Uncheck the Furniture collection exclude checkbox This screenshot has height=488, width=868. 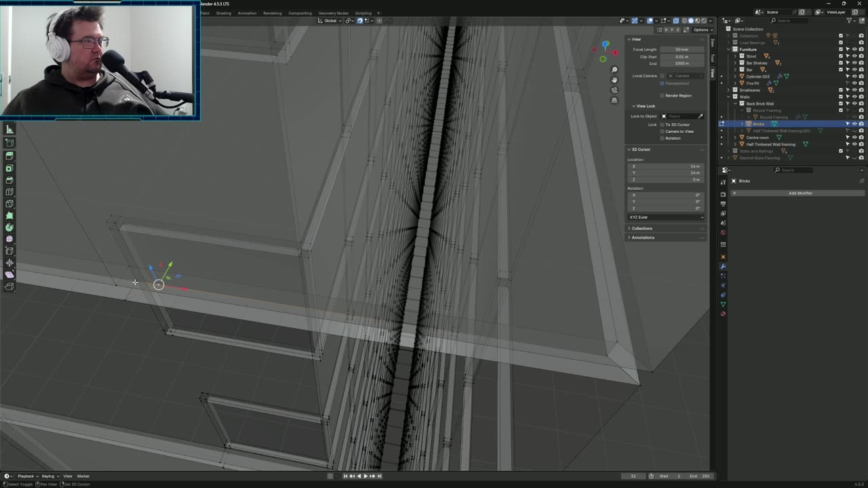click(841, 49)
